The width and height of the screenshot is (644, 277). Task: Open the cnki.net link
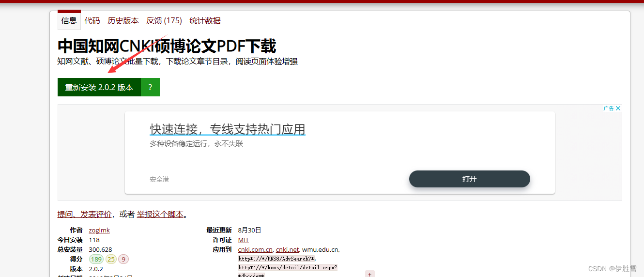(288, 249)
